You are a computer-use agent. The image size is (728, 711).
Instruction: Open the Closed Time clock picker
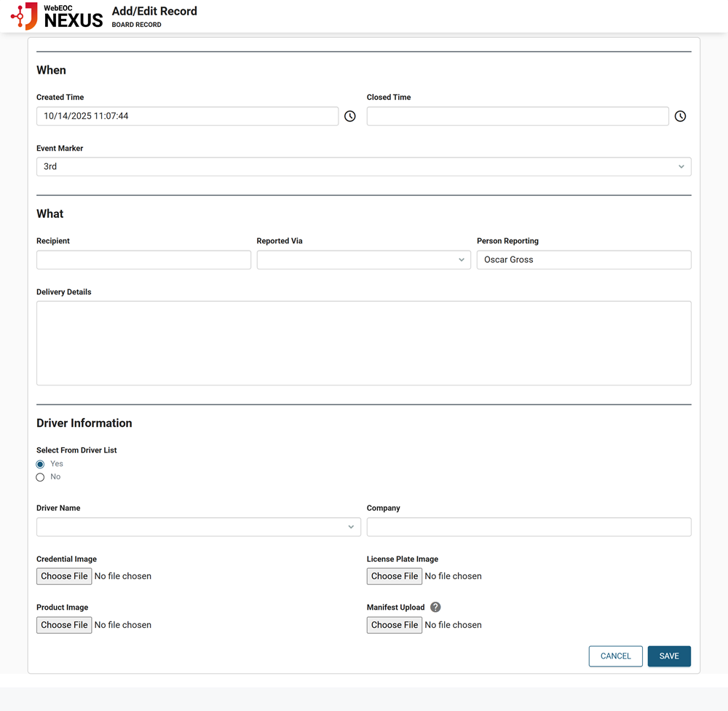tap(680, 116)
